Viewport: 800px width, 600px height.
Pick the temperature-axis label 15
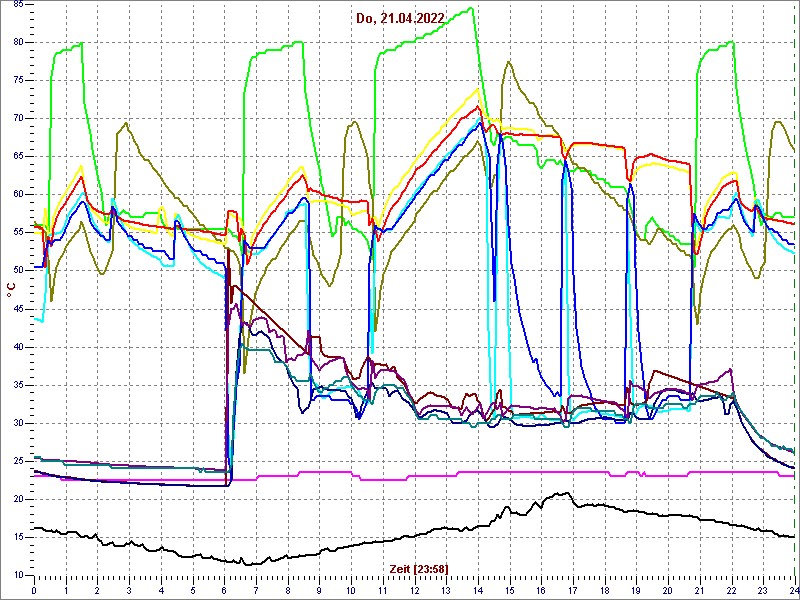tap(17, 537)
